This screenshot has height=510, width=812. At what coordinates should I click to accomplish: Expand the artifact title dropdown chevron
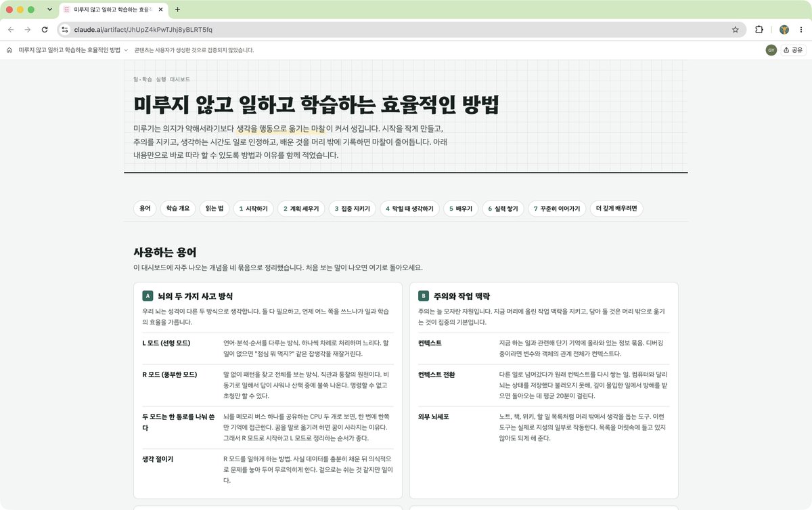tap(126, 50)
